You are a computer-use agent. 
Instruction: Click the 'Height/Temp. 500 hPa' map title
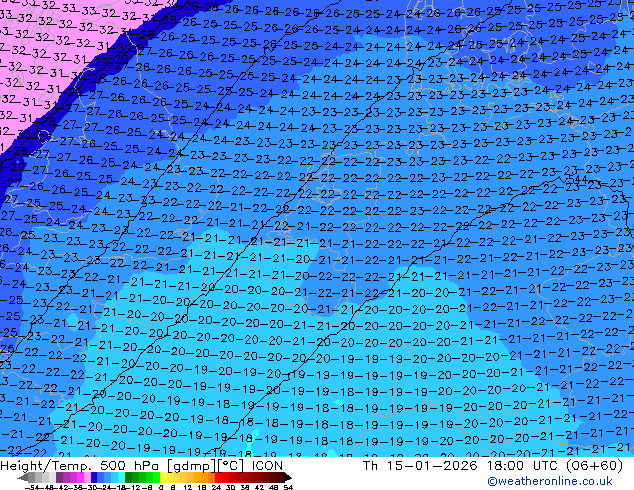click(x=79, y=466)
